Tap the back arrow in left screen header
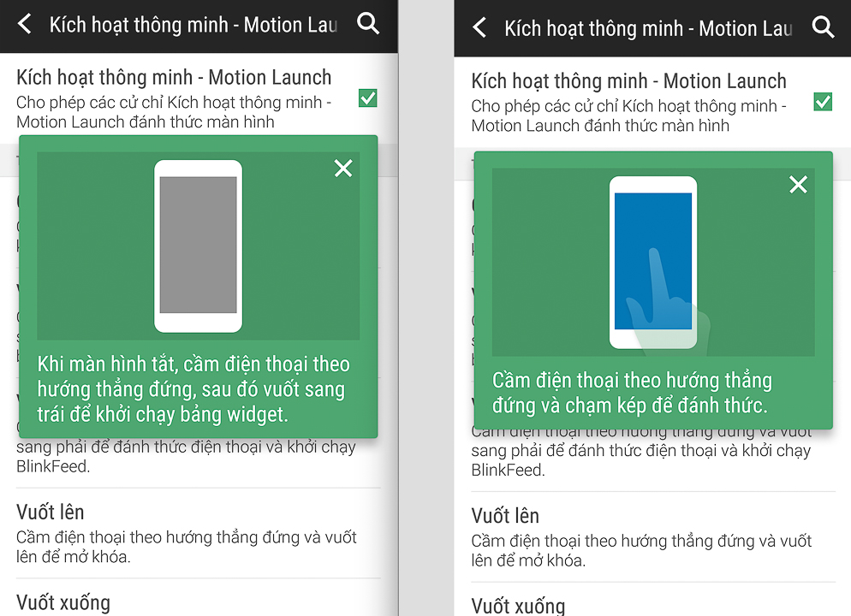851x616 pixels. point(25,25)
